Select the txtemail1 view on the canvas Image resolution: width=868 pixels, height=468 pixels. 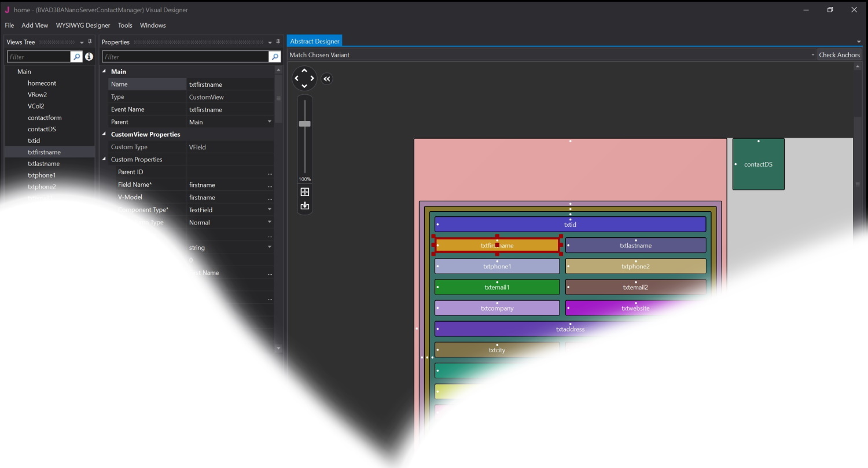click(497, 288)
